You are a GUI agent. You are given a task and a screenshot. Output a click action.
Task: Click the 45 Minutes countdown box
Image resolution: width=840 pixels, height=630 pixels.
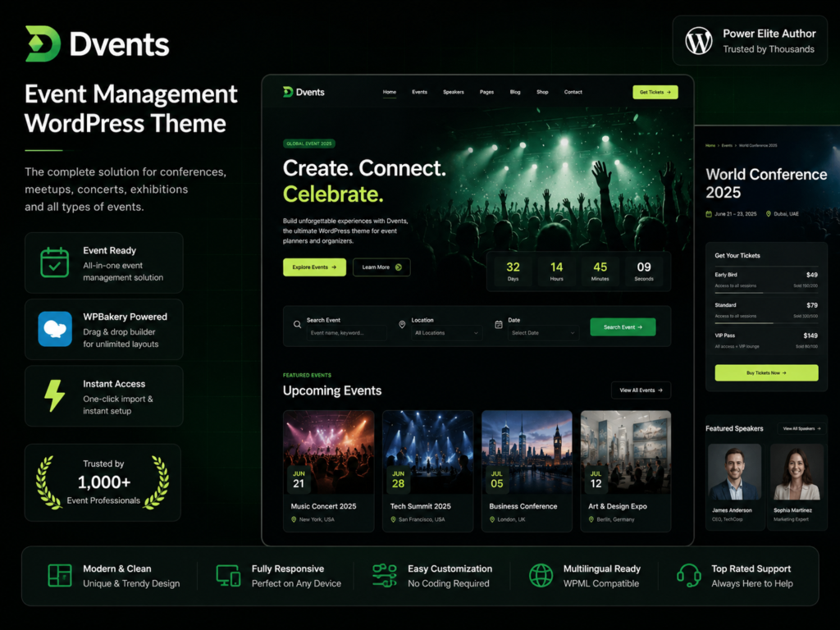600,271
